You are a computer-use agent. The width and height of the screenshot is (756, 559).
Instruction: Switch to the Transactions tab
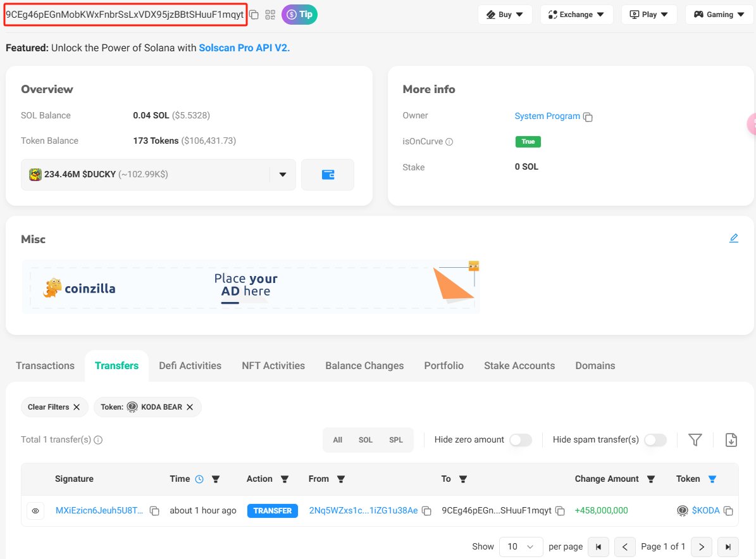tap(46, 365)
